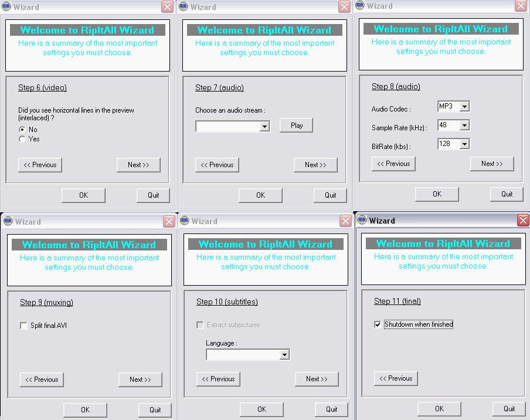Click the disabled Extract subpictures checkbox
This screenshot has width=530, height=420.
click(200, 325)
